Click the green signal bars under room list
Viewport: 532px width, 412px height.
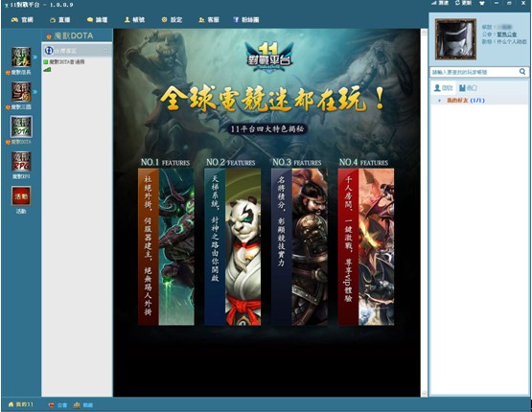[x=47, y=70]
